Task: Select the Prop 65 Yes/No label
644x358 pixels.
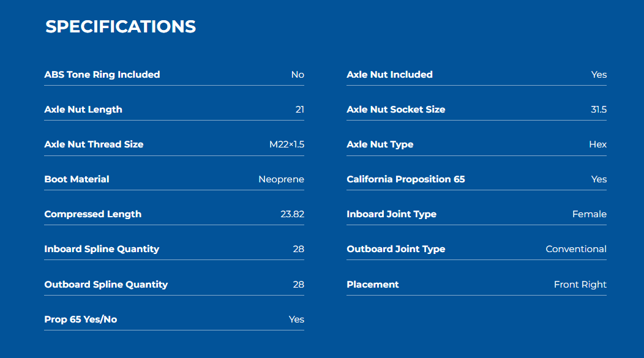Action: pyautogui.click(x=81, y=319)
